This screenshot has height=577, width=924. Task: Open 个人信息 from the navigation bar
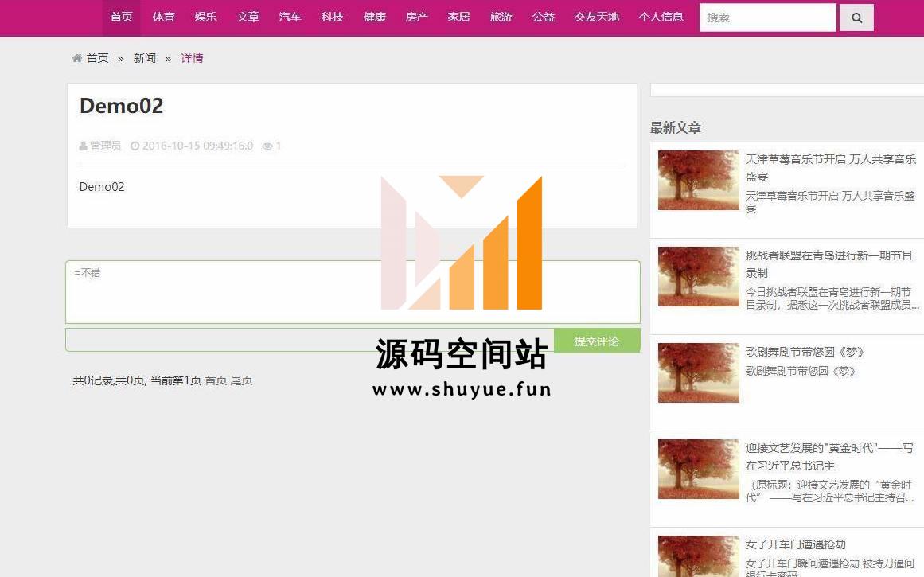point(661,17)
